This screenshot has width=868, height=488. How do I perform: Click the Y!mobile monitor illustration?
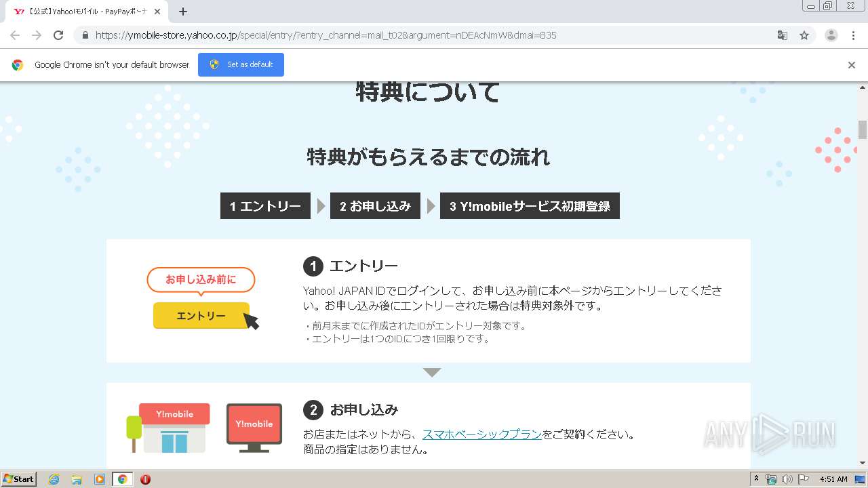click(x=254, y=428)
